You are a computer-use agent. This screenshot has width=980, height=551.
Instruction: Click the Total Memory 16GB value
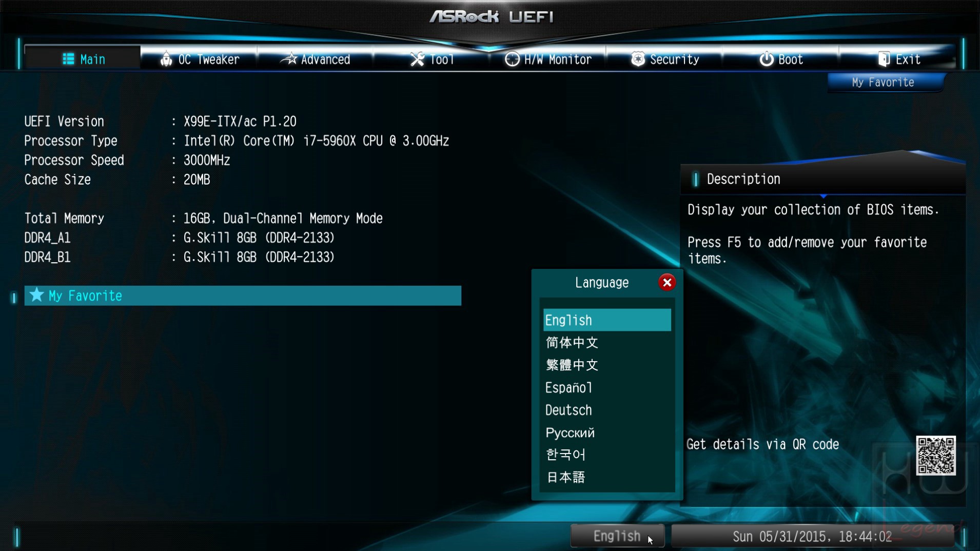283,219
